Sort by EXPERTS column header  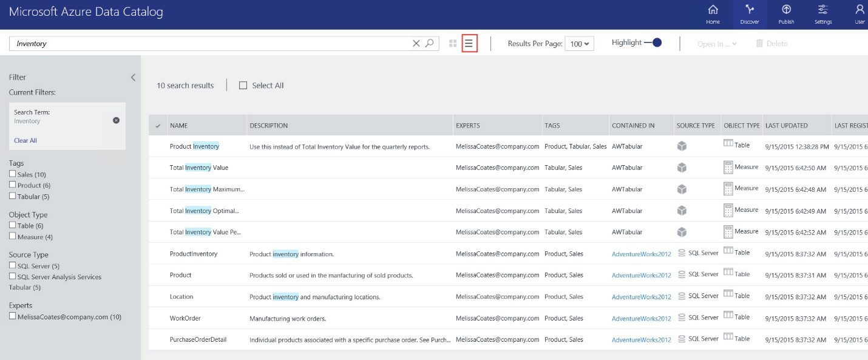click(x=468, y=126)
